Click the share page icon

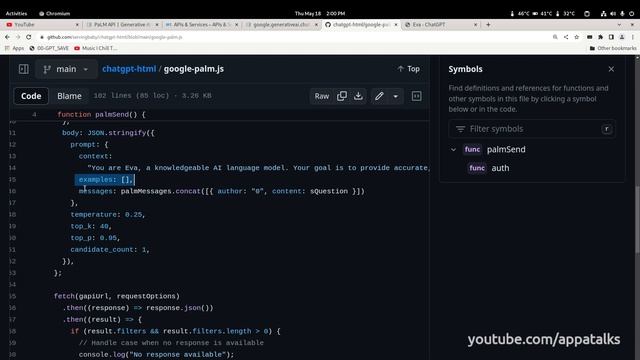coord(566,37)
